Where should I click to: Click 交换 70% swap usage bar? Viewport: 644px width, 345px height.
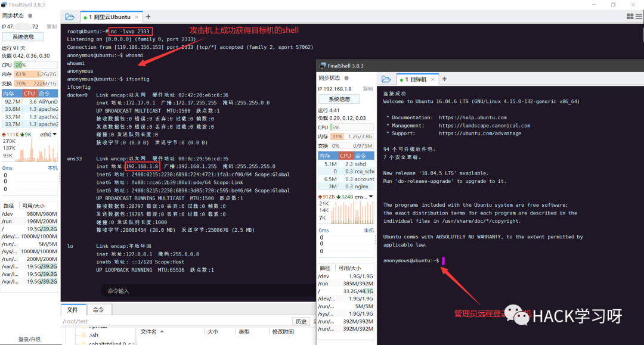tap(36, 83)
